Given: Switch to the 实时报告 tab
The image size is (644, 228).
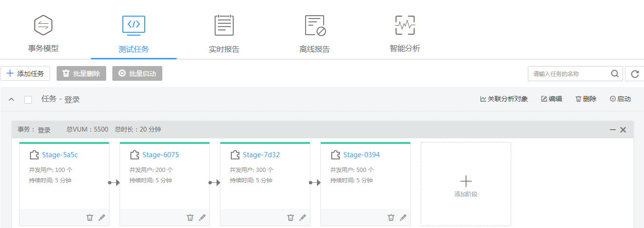Looking at the screenshot, I should click(x=224, y=32).
